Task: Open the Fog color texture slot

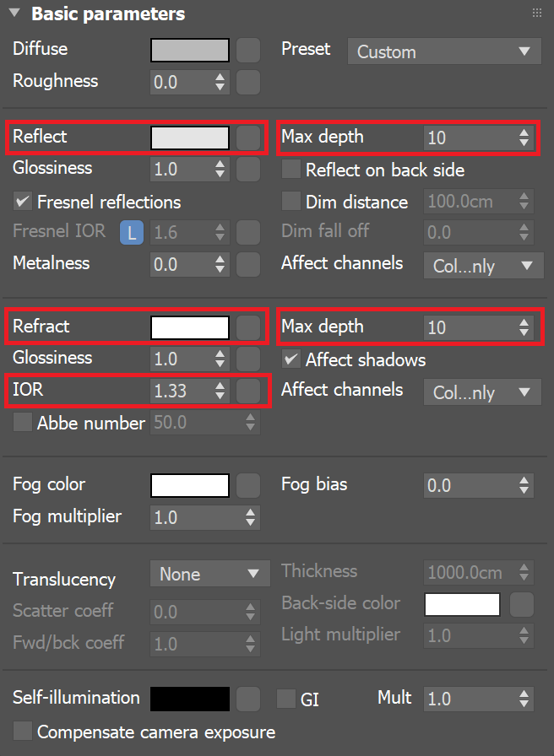Action: 246,485
